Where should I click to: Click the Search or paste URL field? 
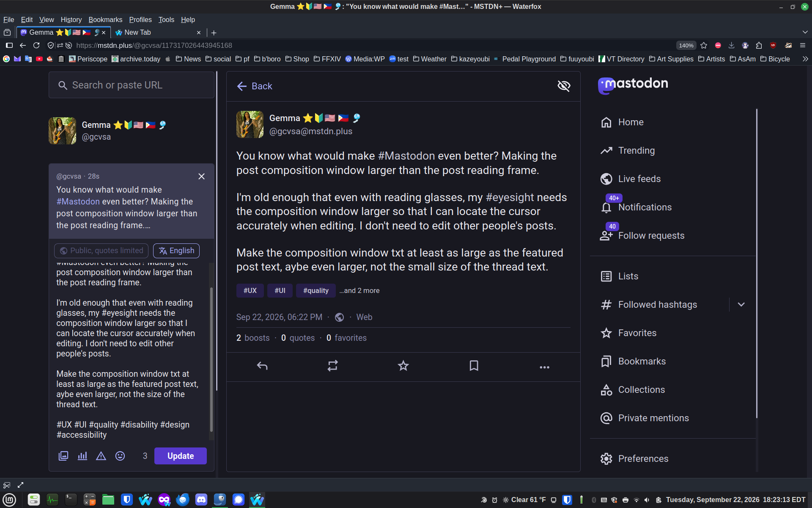[x=132, y=85]
